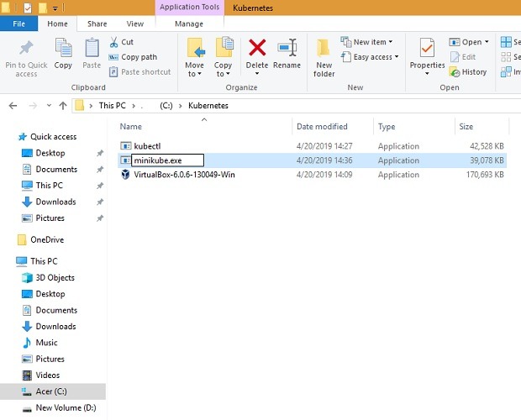Viewport: 521px width, 420px height.
Task: Open the Recent locations dropdown chevron
Action: (x=49, y=106)
